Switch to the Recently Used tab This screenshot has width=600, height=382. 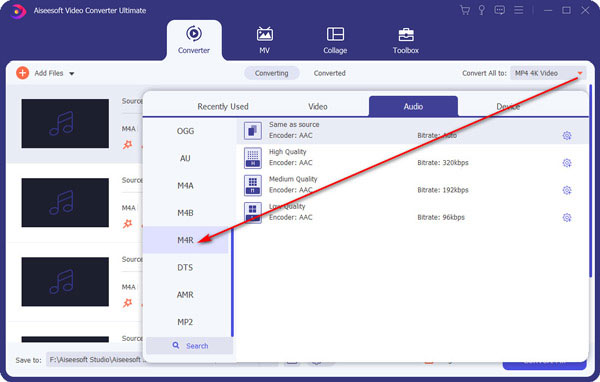tap(223, 106)
